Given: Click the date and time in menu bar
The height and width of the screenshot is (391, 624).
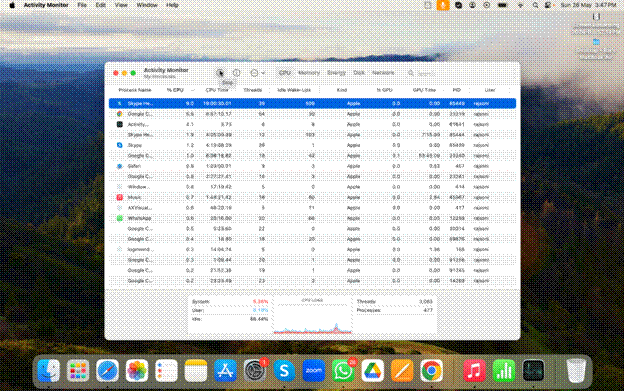Looking at the screenshot, I should pyautogui.click(x=588, y=5).
